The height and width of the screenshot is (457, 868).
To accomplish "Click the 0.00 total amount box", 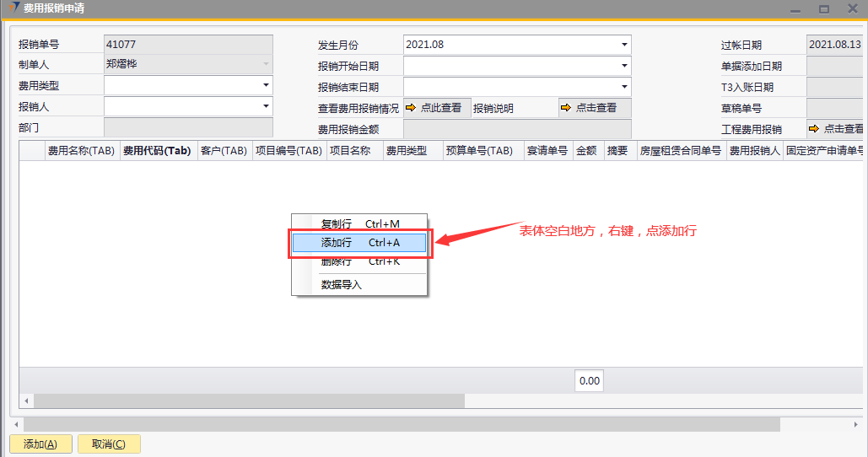I will point(590,381).
